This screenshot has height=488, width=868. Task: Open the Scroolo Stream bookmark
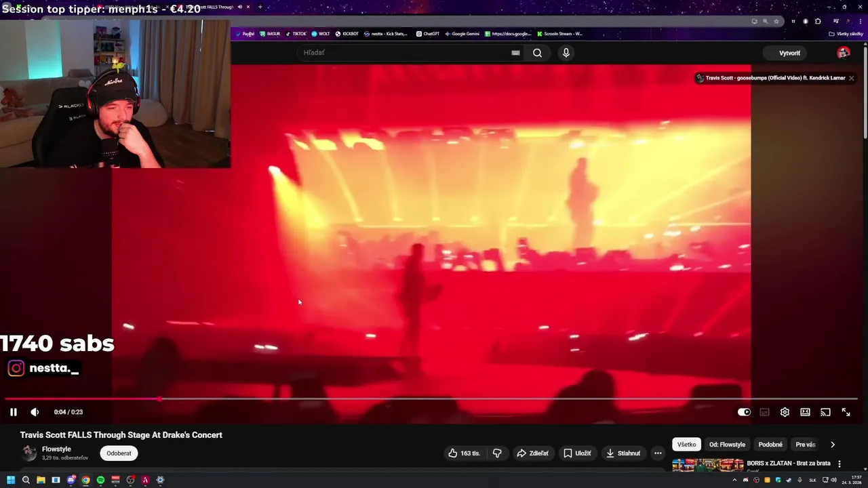pyautogui.click(x=559, y=33)
